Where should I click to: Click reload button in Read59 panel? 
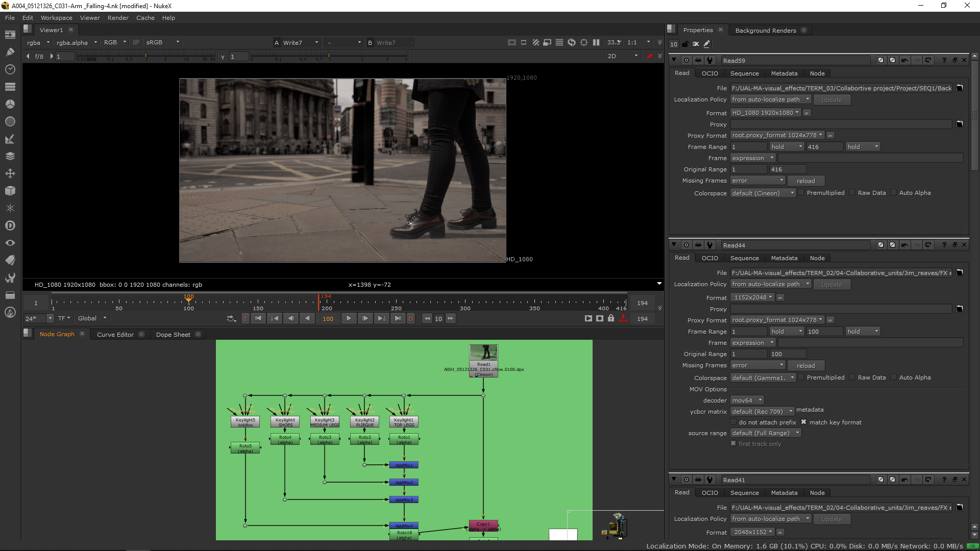point(805,181)
